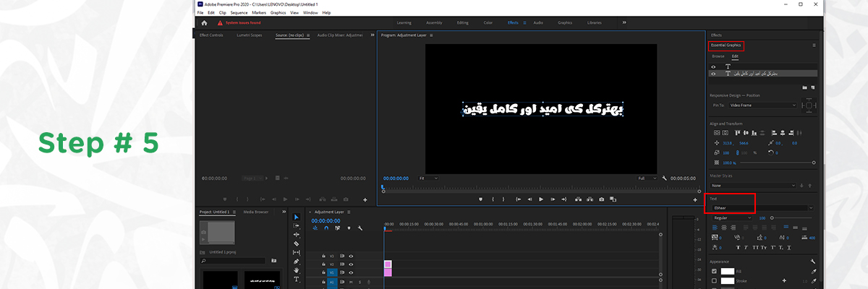This screenshot has width=868, height=289.
Task: Open the Graphics menu
Action: coord(278,12)
